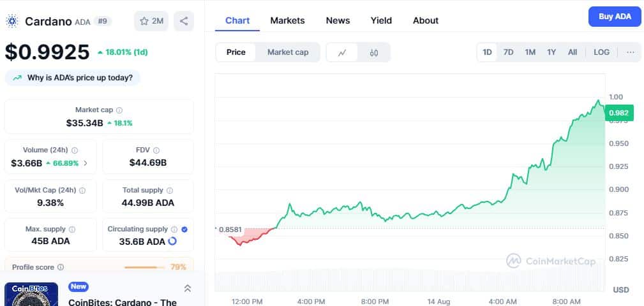Click the 0.8581 opening price label
The width and height of the screenshot is (644, 306).
[230, 229]
